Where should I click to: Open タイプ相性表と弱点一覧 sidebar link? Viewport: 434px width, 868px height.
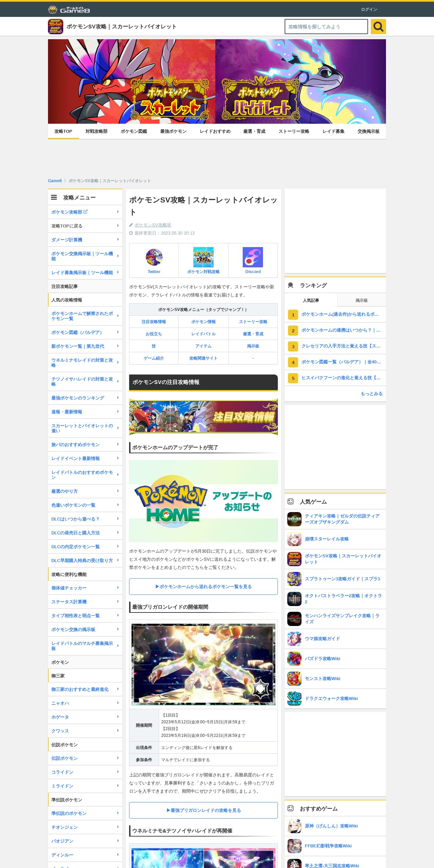click(x=85, y=616)
